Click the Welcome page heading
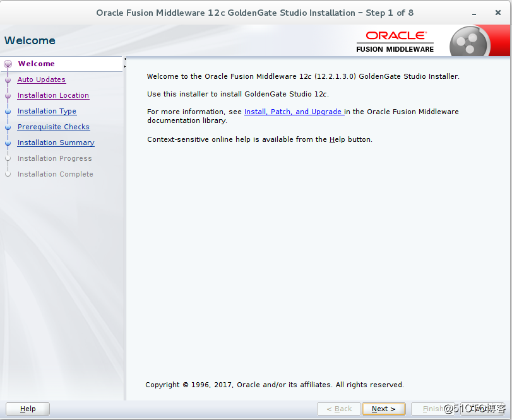 [x=30, y=40]
